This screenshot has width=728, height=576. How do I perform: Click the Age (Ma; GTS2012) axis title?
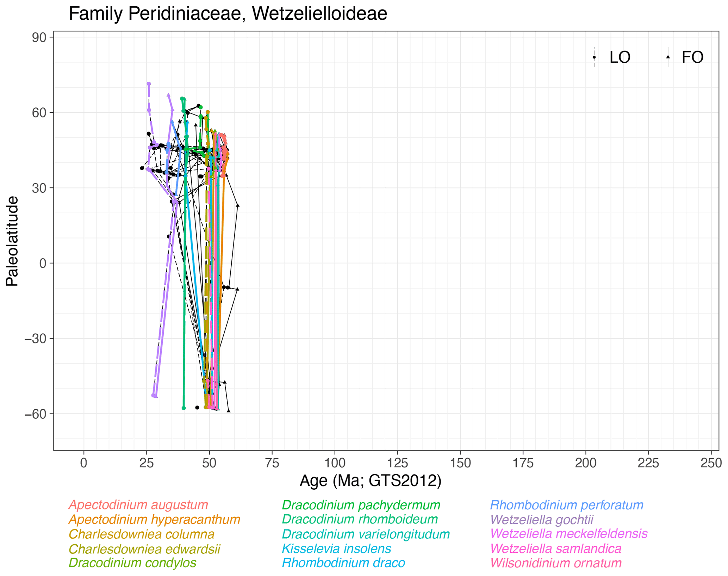click(x=370, y=481)
